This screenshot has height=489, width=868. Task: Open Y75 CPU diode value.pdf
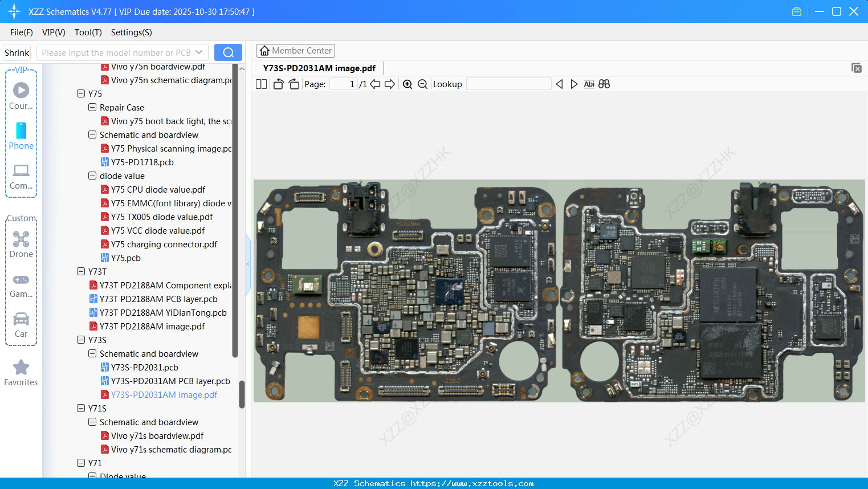158,189
